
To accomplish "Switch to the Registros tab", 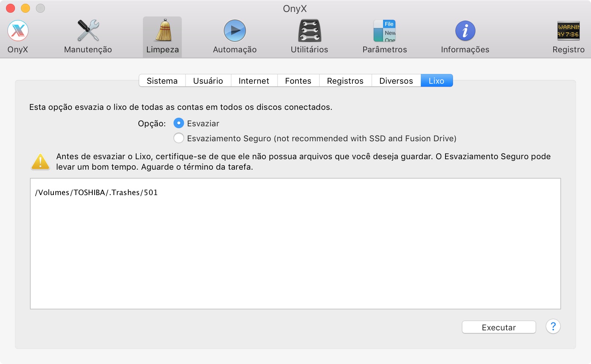I will pyautogui.click(x=345, y=81).
